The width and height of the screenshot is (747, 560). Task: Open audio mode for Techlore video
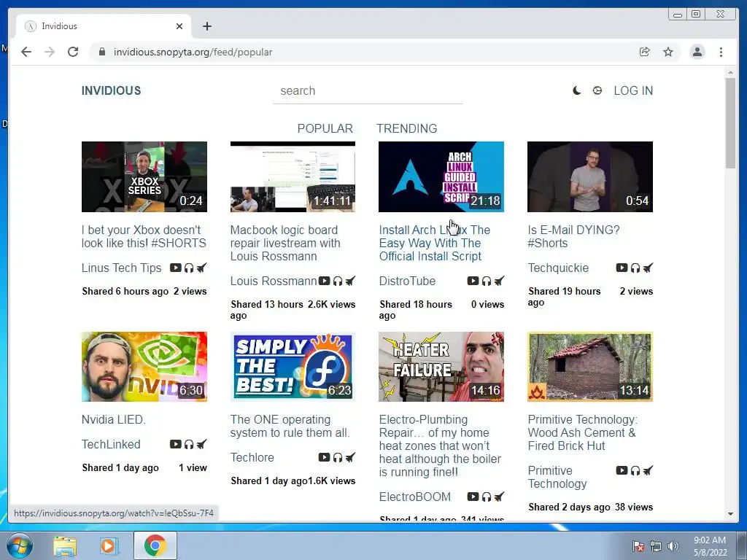[338, 457]
